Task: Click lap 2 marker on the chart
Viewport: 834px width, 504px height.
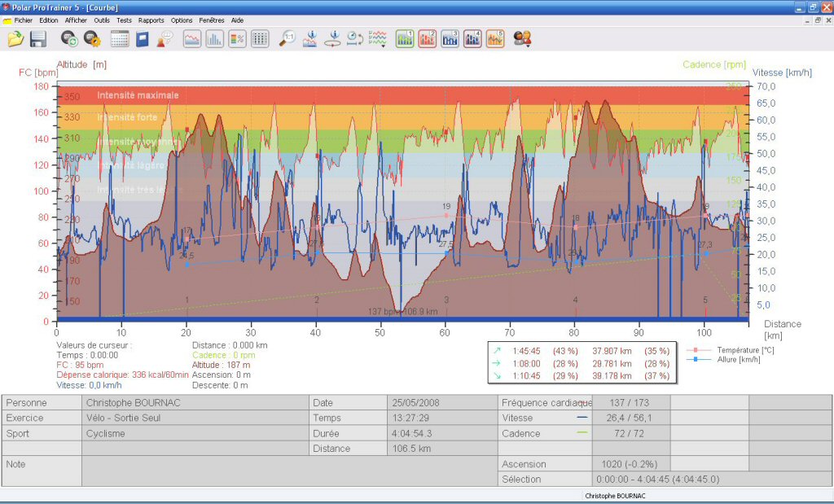Action: point(317,300)
